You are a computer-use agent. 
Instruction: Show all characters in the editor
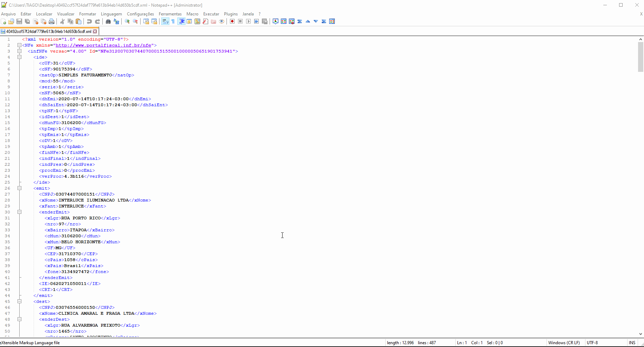coord(172,21)
